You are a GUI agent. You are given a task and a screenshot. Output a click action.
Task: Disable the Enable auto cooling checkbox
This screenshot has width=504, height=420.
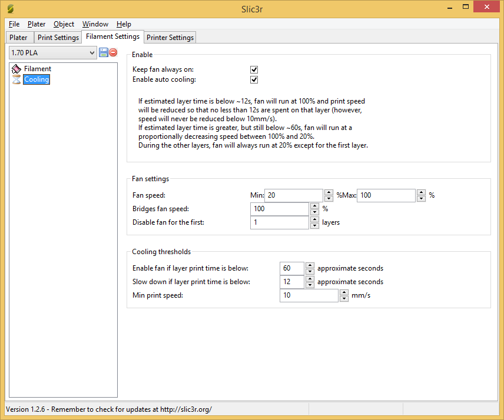(254, 79)
